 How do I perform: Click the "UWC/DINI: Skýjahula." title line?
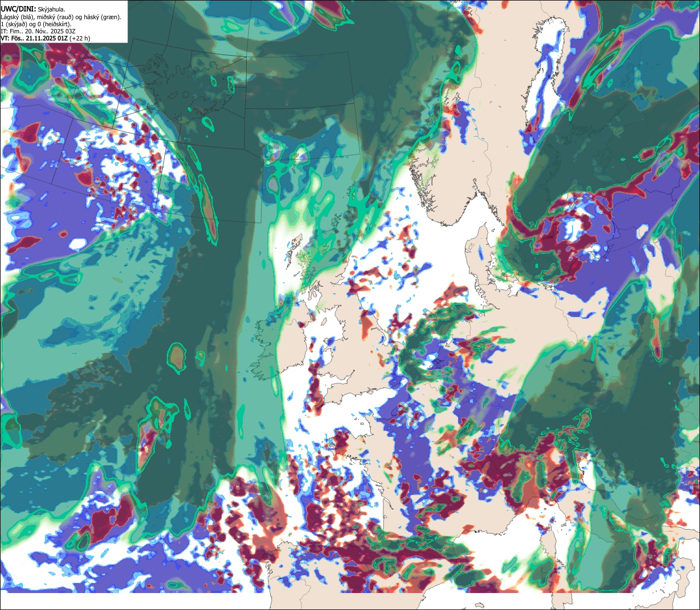(x=33, y=9)
